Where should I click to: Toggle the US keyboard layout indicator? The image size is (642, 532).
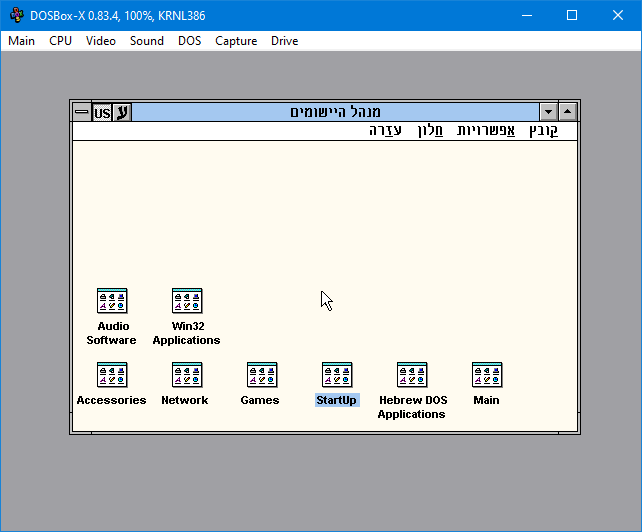click(x=102, y=112)
